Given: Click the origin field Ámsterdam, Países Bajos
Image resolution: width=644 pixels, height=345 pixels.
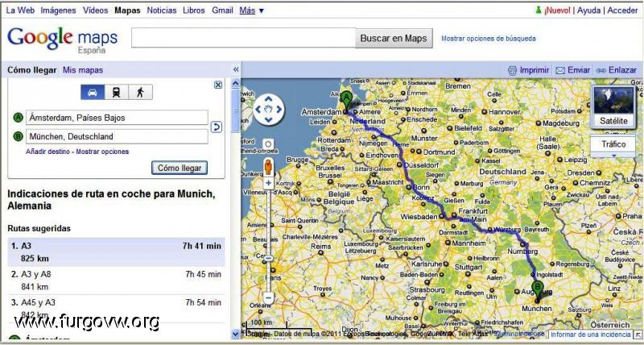Looking at the screenshot, I should point(117,118).
